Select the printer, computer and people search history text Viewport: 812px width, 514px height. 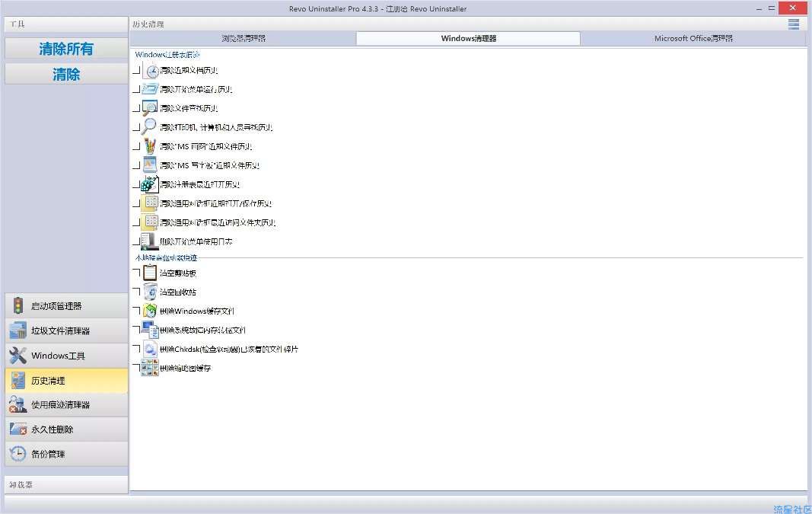pos(216,127)
